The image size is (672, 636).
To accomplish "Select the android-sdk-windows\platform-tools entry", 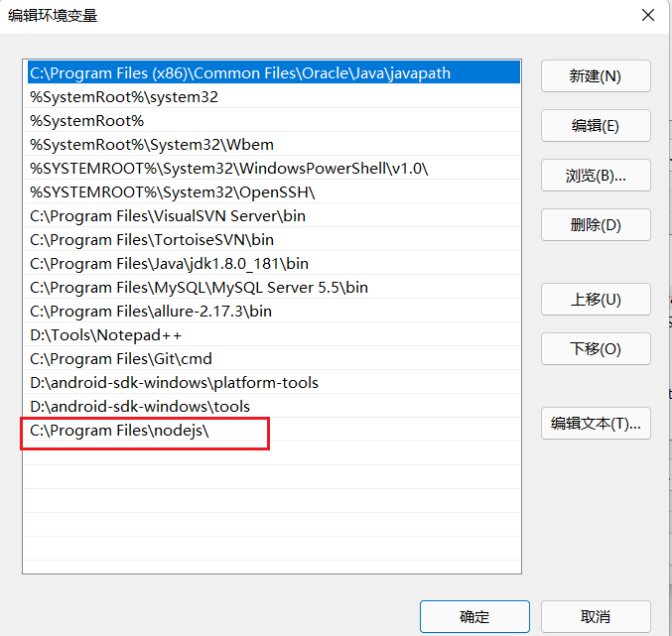I will click(x=272, y=382).
